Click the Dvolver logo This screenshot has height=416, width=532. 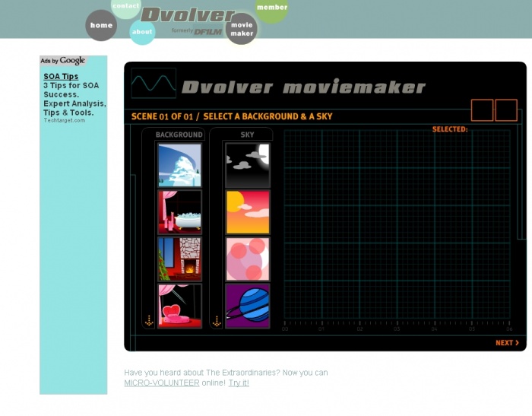pyautogui.click(x=188, y=15)
